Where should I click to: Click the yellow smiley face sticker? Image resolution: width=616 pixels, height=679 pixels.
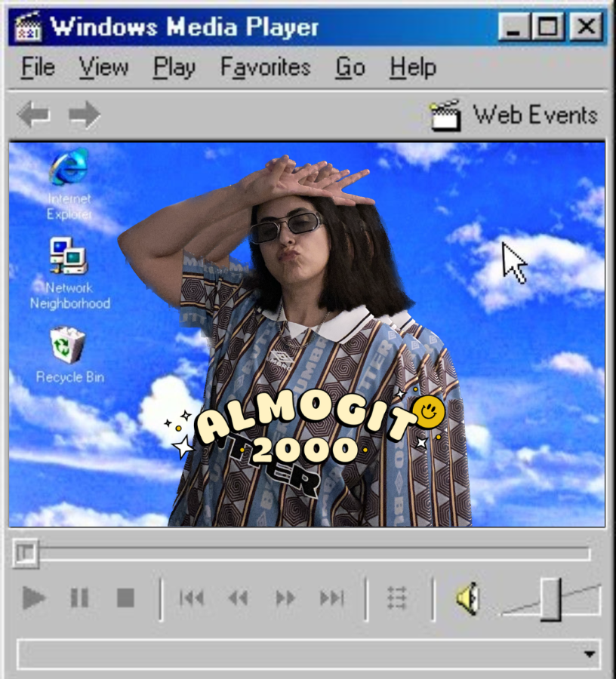pos(429,412)
